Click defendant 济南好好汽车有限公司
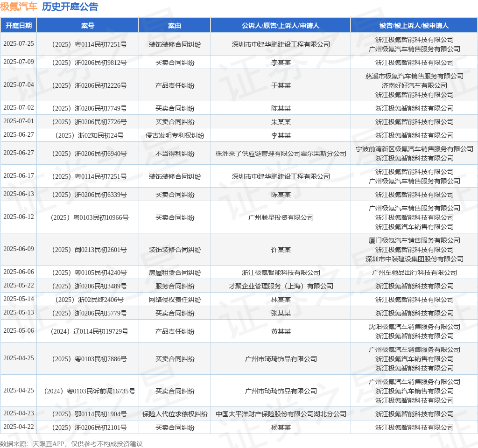 415,85
